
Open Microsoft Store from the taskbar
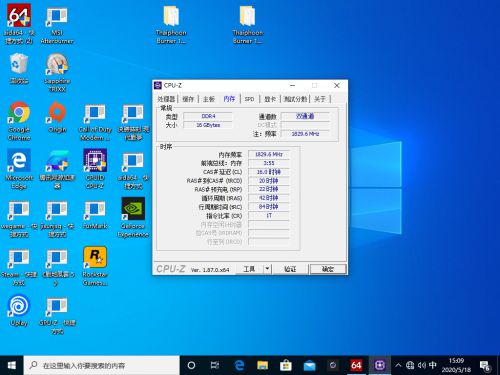[286, 365]
